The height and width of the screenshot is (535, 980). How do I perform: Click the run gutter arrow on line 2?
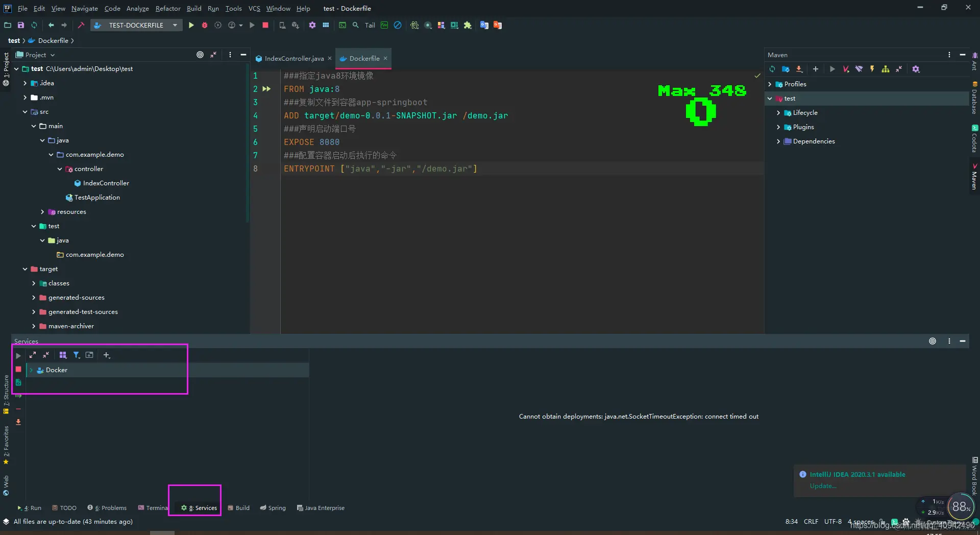266,89
